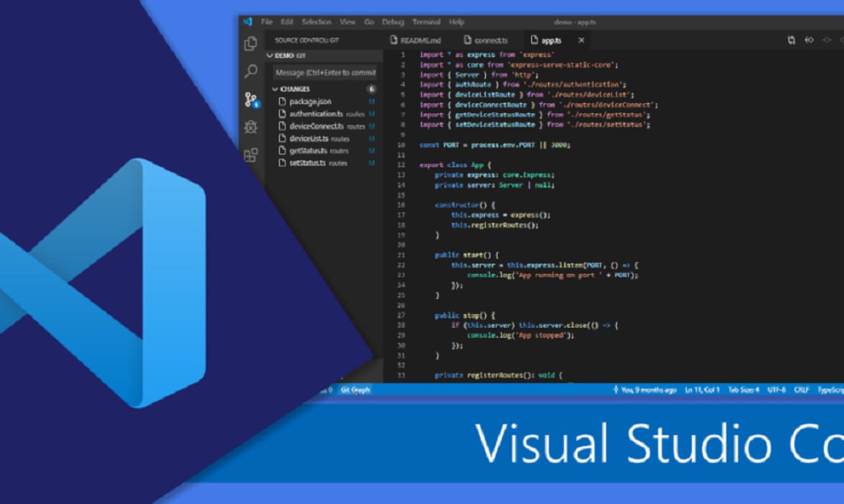Collapse the CHANGES group

point(275,89)
